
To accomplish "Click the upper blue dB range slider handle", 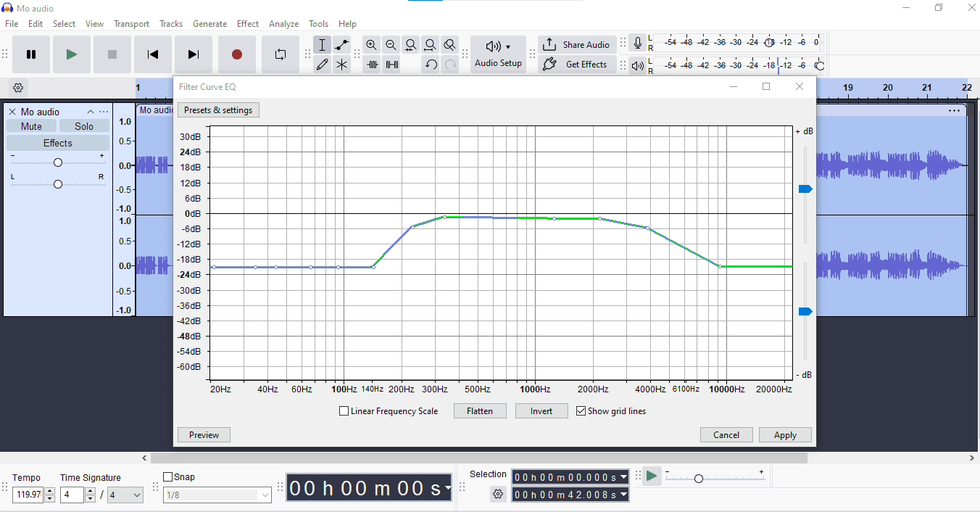I will click(x=805, y=189).
